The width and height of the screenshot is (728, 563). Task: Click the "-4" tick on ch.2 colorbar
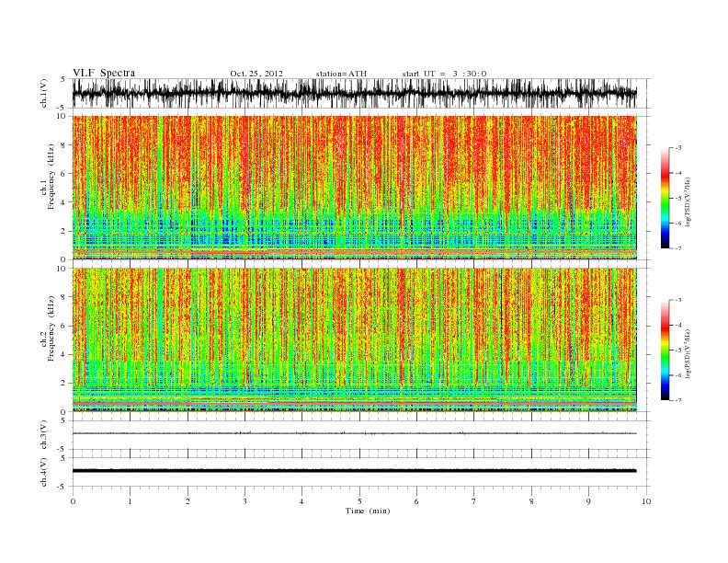(677, 325)
